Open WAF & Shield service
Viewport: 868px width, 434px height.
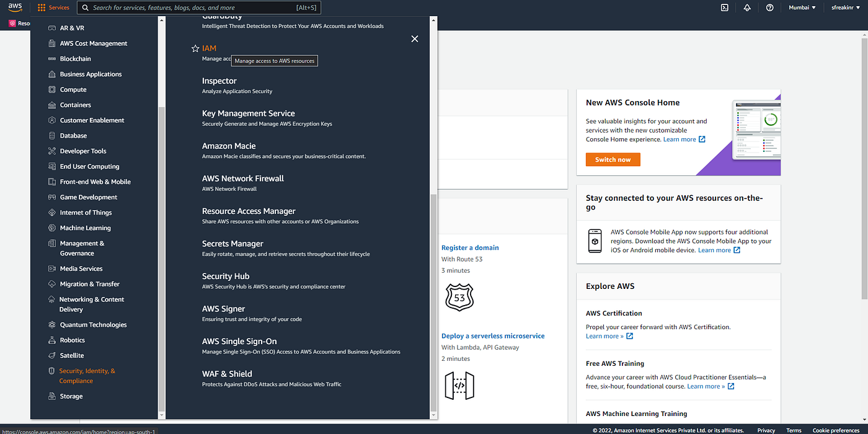click(x=227, y=374)
